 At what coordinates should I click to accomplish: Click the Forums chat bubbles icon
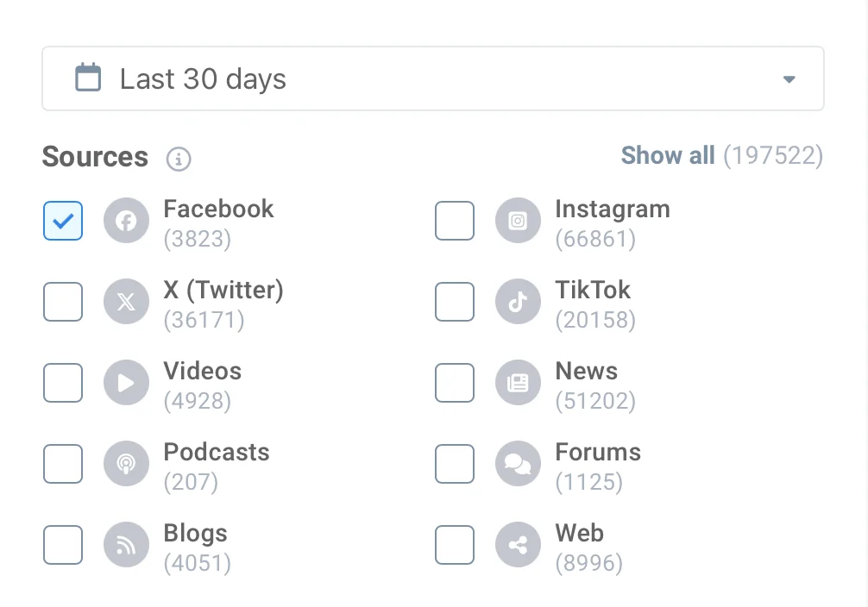[x=518, y=464]
